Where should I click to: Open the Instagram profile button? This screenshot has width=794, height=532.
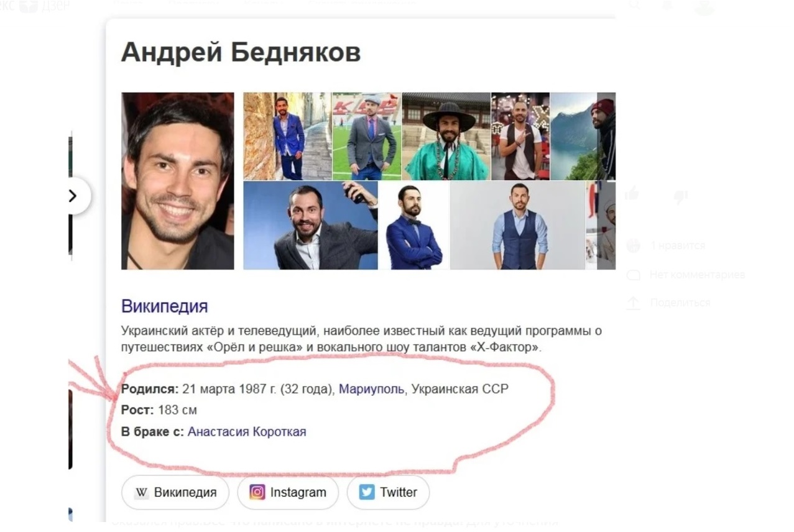coord(288,493)
